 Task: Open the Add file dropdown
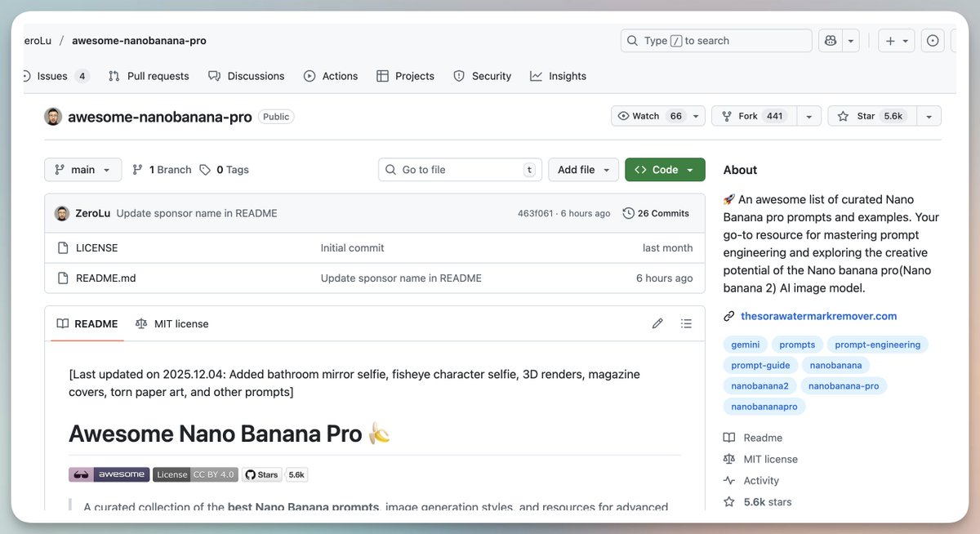point(583,170)
